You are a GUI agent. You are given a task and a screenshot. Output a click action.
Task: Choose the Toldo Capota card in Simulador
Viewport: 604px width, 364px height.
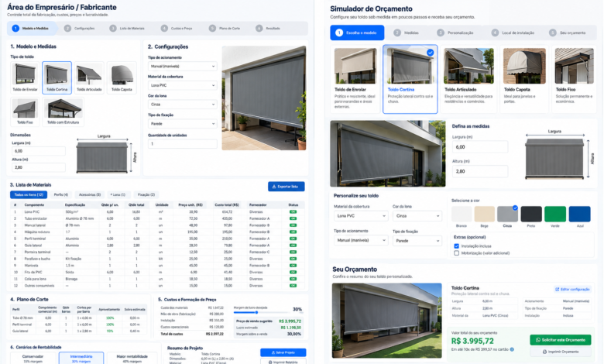click(x=524, y=79)
